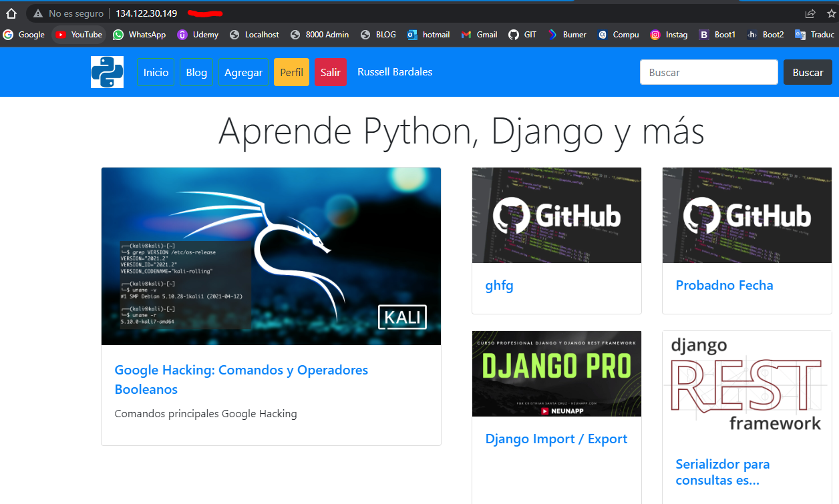Open the Gmail bookmark
Screen dimensions: 839x504
coord(479,35)
